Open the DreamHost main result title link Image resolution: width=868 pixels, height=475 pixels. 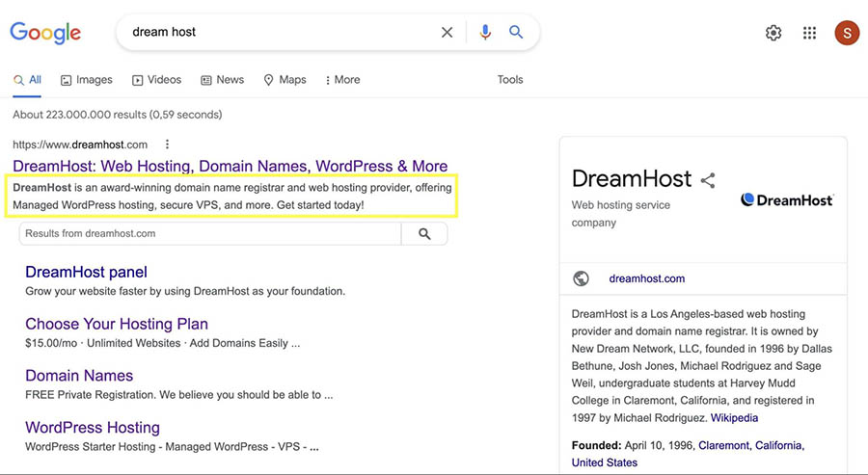click(x=230, y=166)
